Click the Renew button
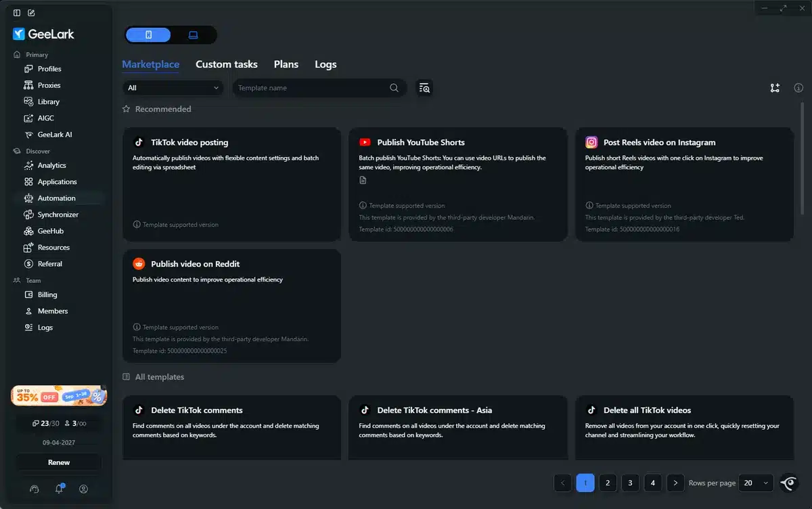 (x=59, y=462)
